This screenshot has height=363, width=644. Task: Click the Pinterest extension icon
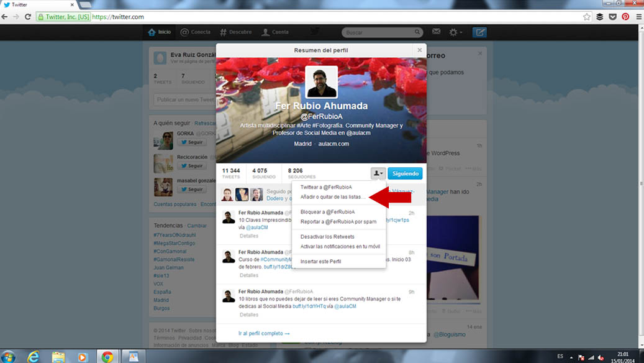coord(625,17)
